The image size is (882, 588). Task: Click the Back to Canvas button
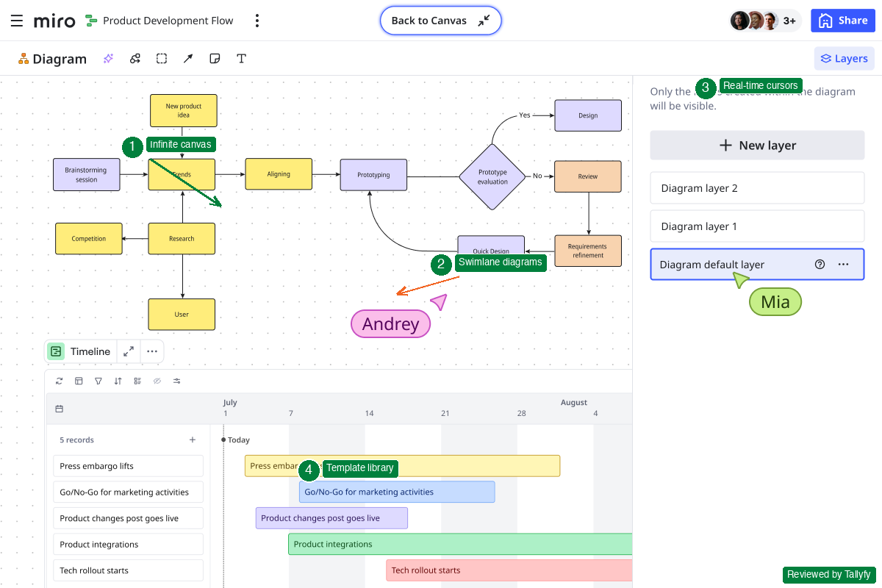pos(440,21)
